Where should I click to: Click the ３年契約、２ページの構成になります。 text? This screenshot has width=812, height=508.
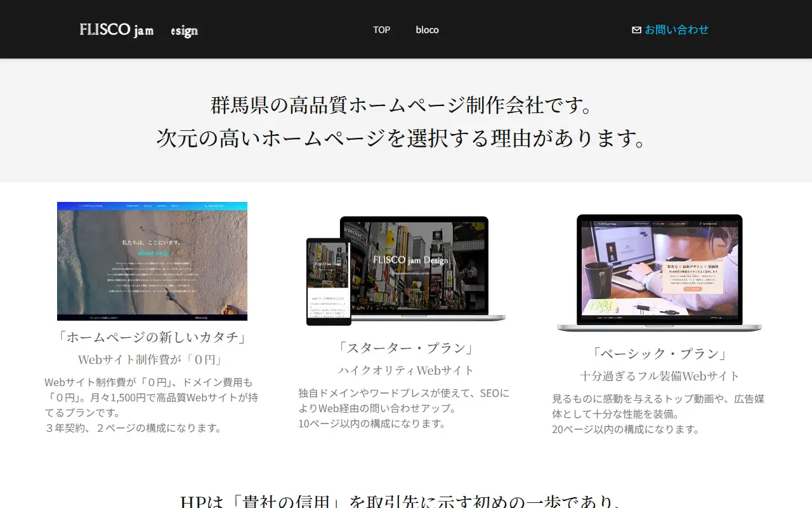(x=134, y=428)
